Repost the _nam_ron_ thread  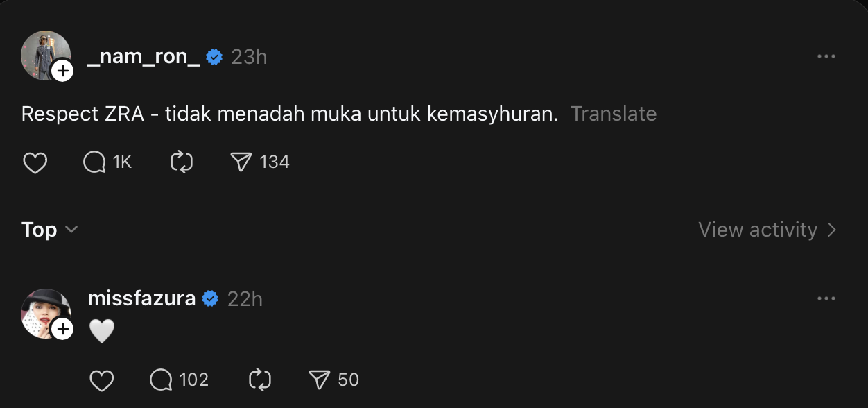(x=181, y=162)
